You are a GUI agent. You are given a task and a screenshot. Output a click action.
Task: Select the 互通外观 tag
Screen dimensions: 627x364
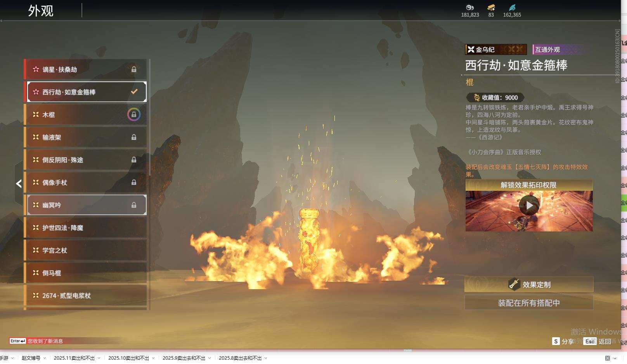[547, 50]
